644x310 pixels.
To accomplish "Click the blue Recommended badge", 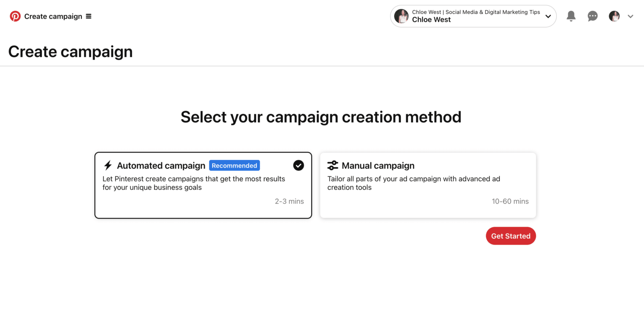I will pos(234,165).
